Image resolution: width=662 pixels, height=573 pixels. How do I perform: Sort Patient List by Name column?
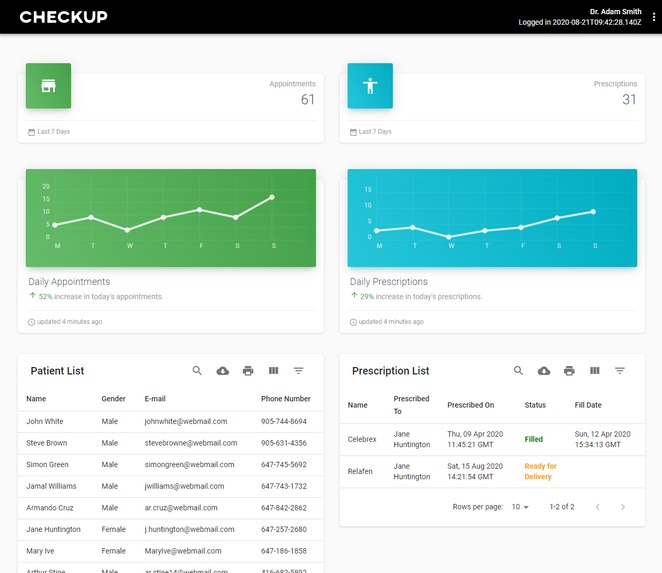point(36,399)
